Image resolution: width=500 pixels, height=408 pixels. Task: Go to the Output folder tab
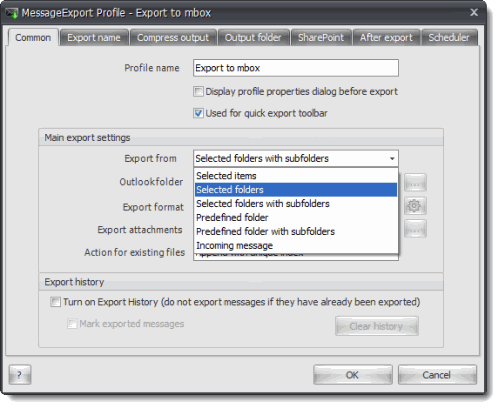click(x=253, y=37)
